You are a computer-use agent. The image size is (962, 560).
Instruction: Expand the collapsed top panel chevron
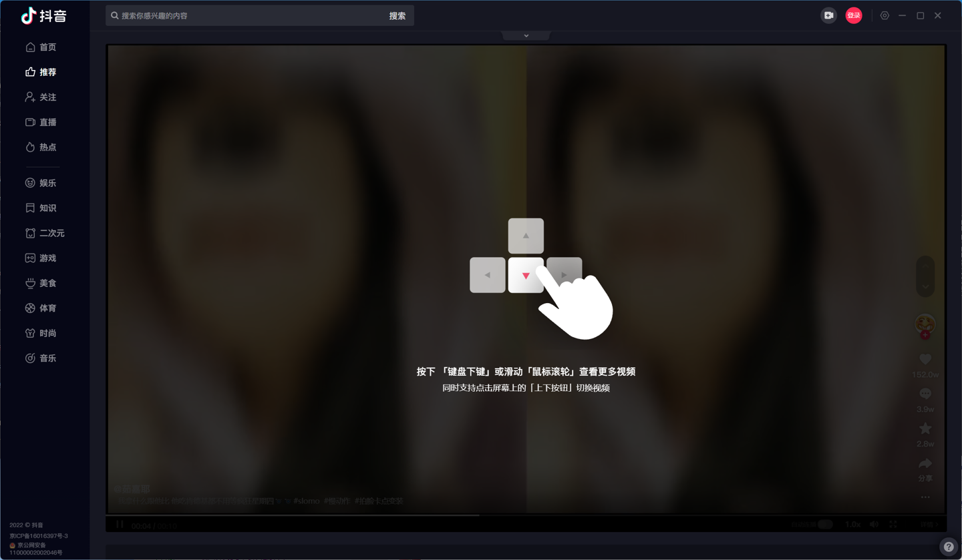pos(526,35)
